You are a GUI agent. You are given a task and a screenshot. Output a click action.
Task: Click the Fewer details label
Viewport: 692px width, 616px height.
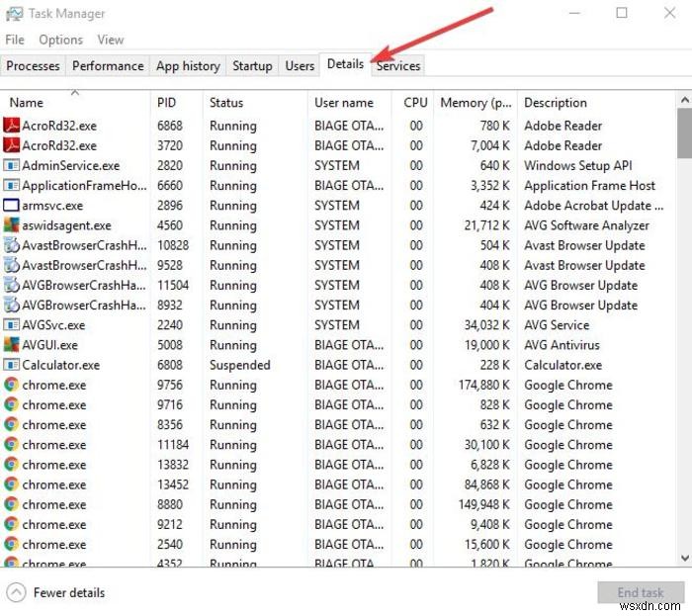69,592
